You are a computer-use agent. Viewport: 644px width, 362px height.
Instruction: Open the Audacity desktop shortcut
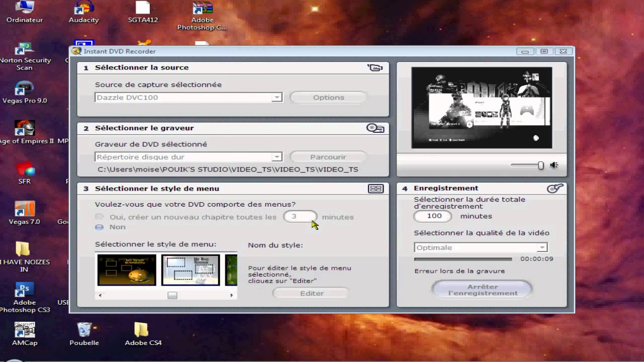pos(84,12)
